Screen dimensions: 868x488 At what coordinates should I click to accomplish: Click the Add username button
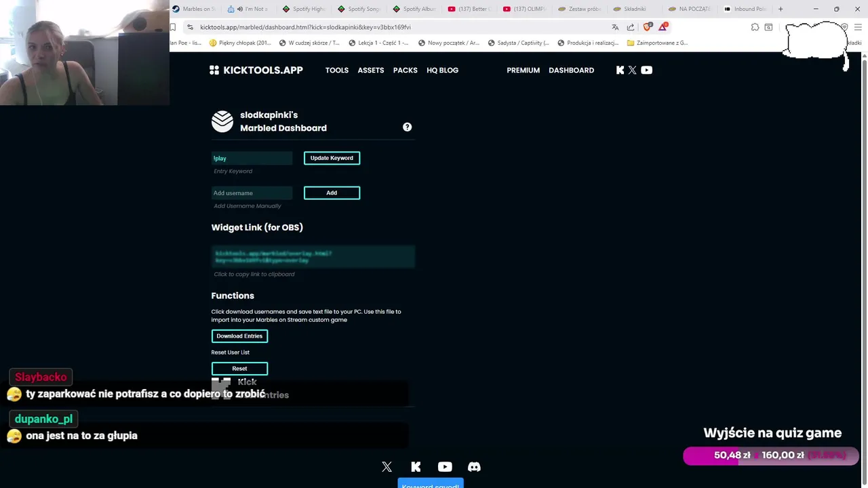(x=332, y=192)
